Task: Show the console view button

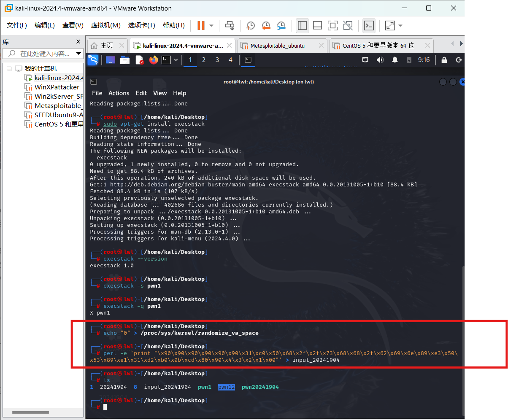Action: (369, 25)
